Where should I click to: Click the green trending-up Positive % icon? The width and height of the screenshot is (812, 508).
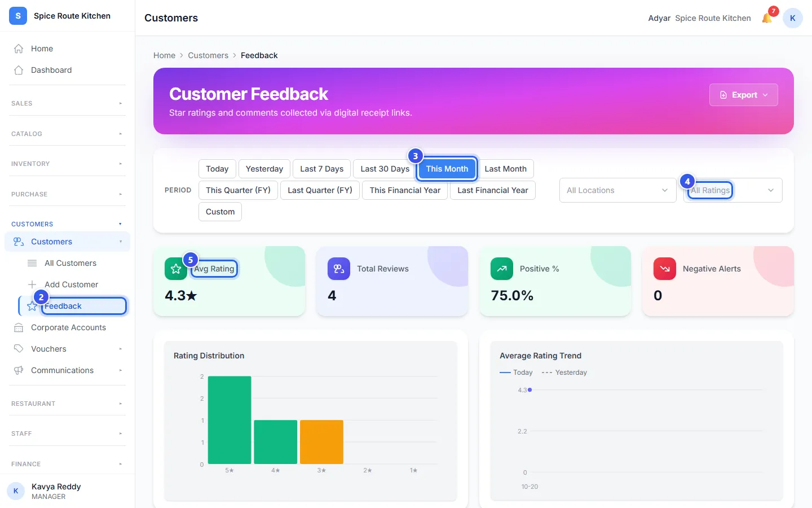(x=502, y=269)
